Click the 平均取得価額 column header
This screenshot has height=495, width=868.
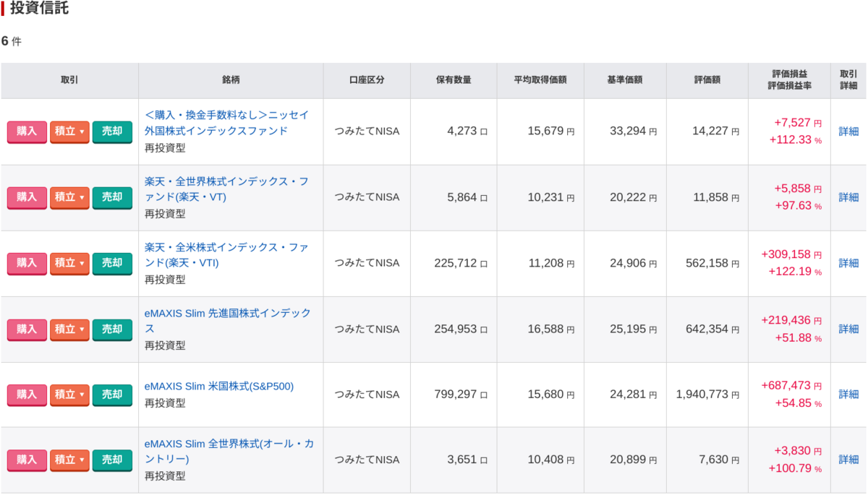pos(540,80)
